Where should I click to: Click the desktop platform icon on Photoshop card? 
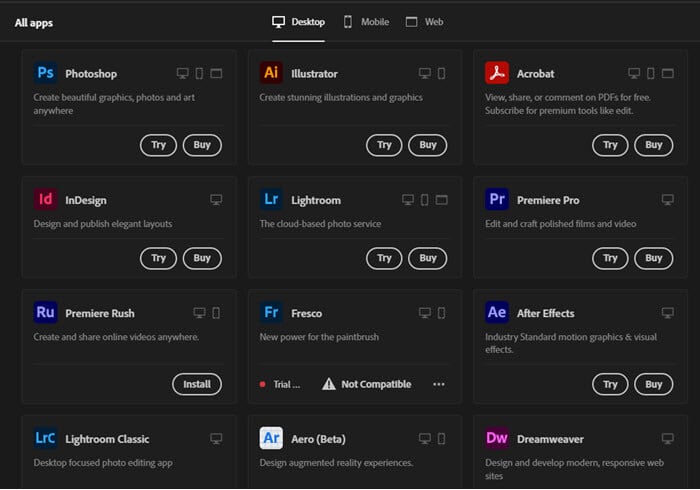[x=183, y=73]
